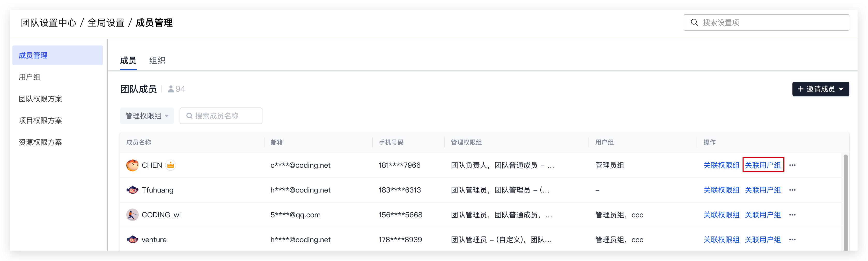Click 全局设置 breadcrumb
This screenshot has width=868, height=261.
[x=106, y=22]
